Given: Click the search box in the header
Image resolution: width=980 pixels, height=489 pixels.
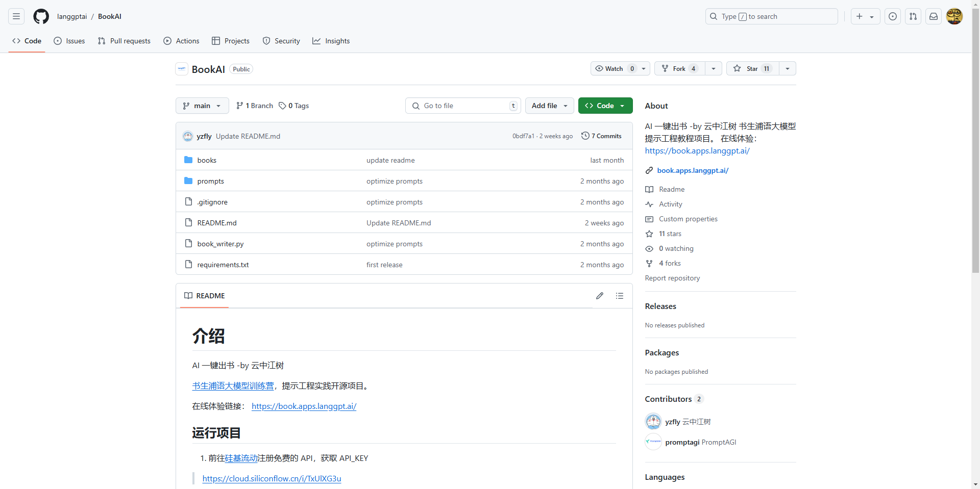Looking at the screenshot, I should coord(772,16).
